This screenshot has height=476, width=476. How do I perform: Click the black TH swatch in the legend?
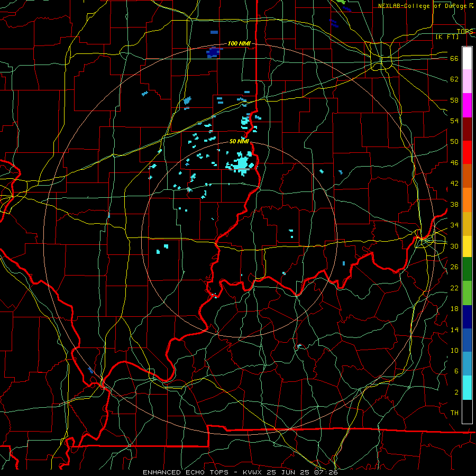tap(467, 411)
